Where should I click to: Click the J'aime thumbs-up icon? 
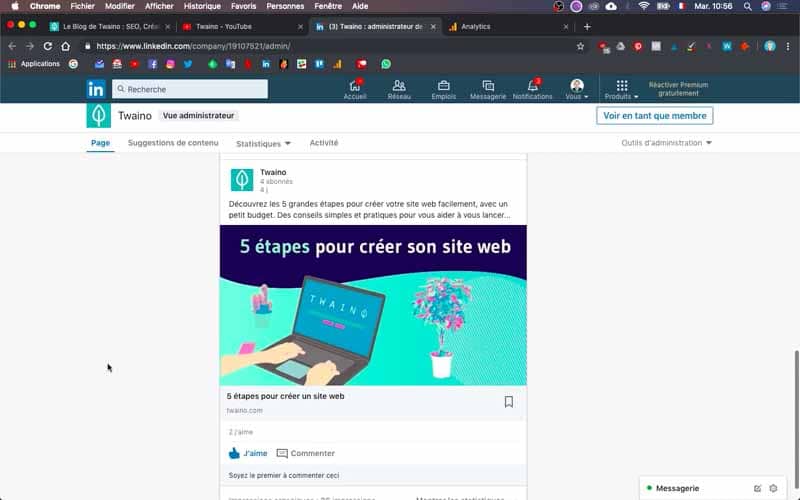click(x=234, y=453)
